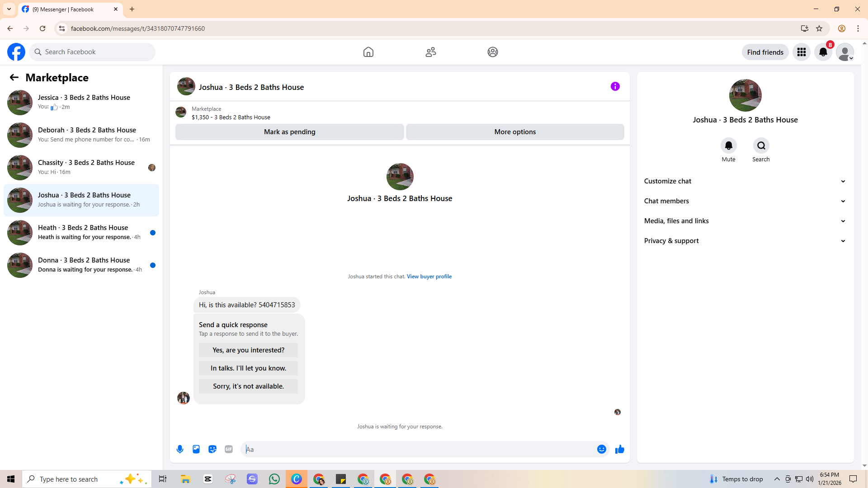Open the Friends tab
Screen dimensions: 868x488
[430, 52]
